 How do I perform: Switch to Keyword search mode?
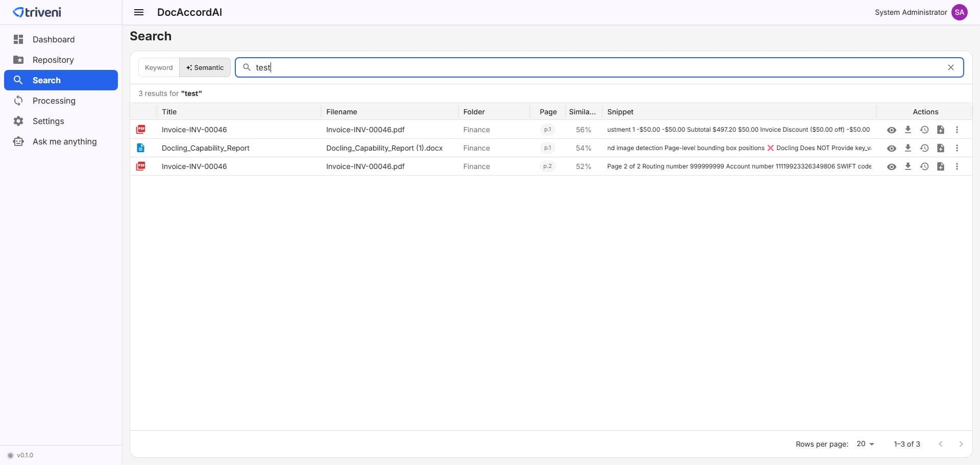coord(159,67)
